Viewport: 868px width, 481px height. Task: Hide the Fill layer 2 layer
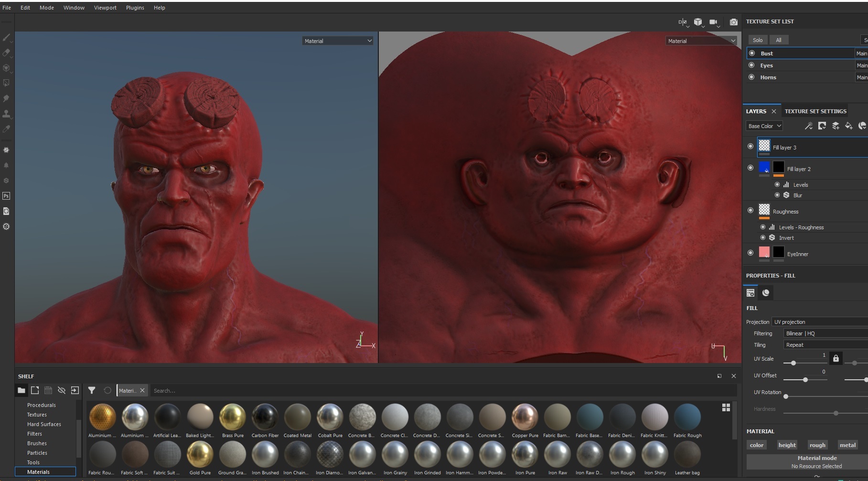[750, 168]
